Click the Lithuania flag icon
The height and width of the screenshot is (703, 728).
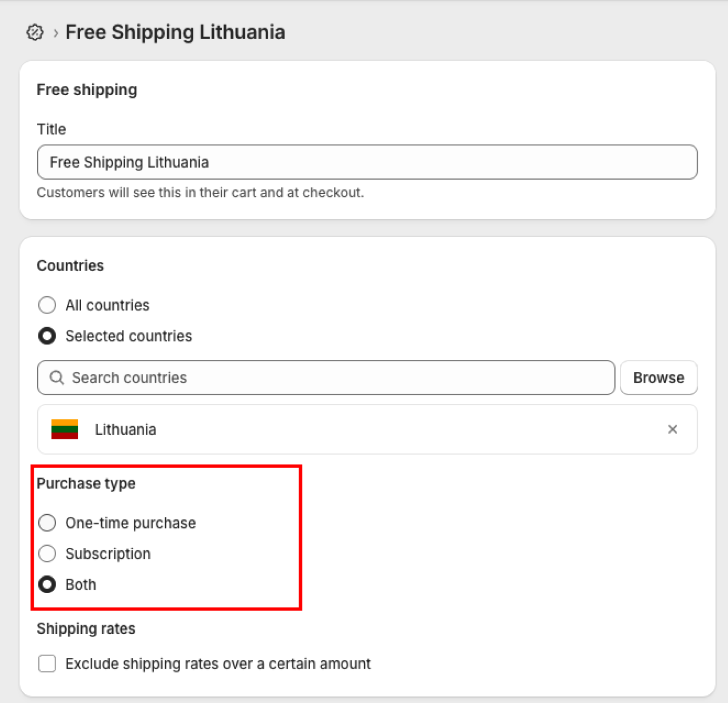point(65,429)
